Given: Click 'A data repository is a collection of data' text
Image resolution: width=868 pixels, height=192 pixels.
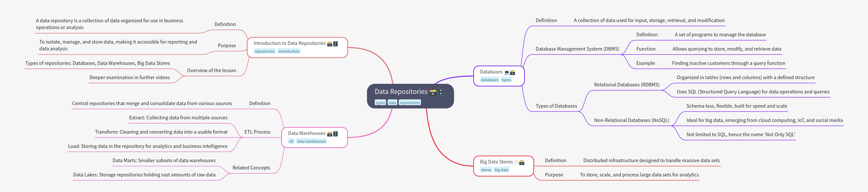Looking at the screenshot, I should 109,24.
